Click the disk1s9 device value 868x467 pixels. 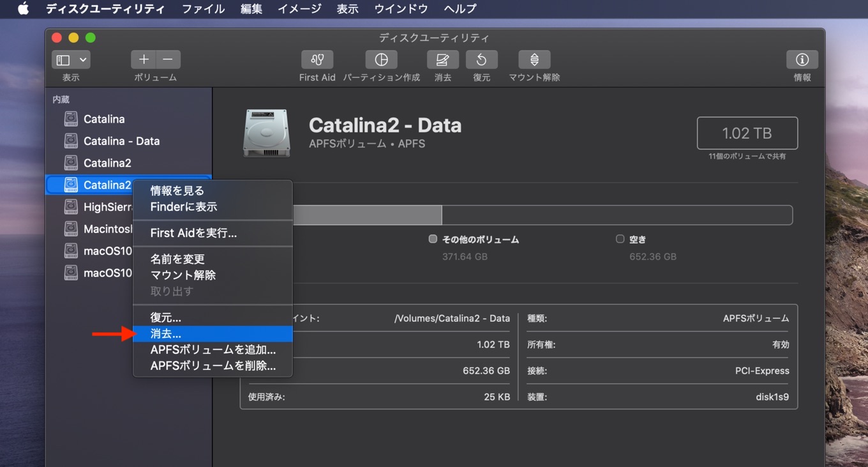coord(772,397)
